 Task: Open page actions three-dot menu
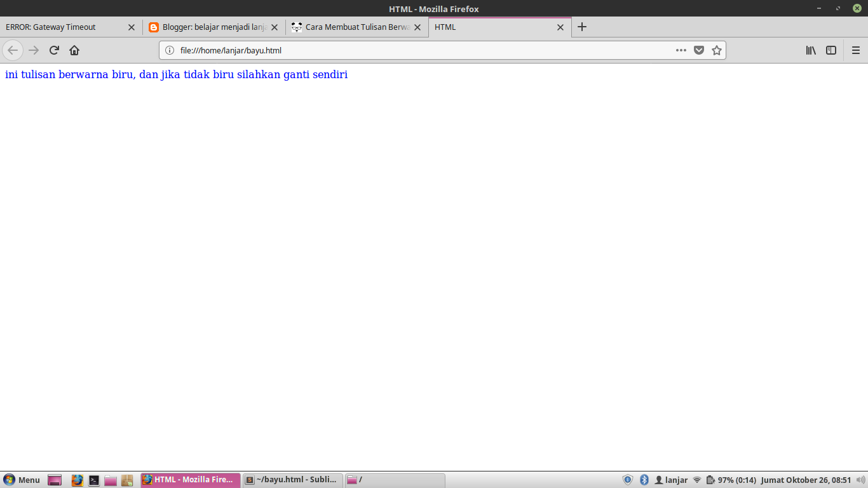pyautogui.click(x=681, y=50)
